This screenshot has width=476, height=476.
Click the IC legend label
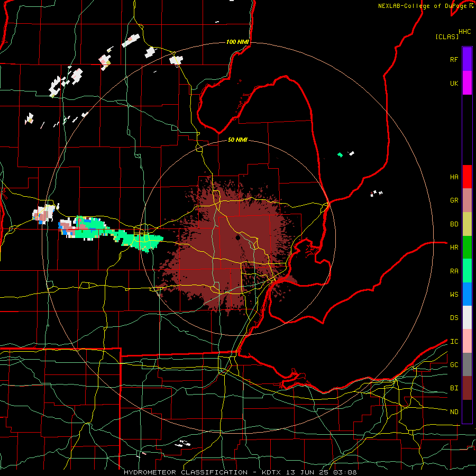point(454,342)
